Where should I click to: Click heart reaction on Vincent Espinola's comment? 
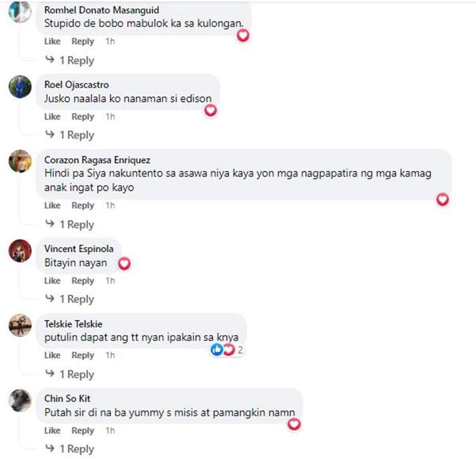(x=124, y=263)
